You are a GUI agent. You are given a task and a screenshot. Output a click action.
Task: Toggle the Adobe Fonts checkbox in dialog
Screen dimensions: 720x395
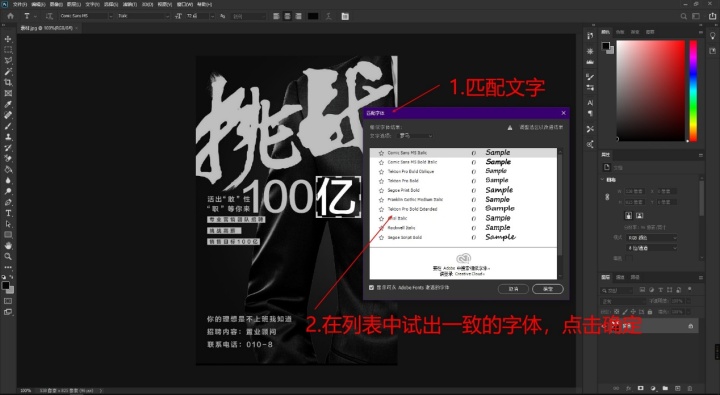click(371, 288)
